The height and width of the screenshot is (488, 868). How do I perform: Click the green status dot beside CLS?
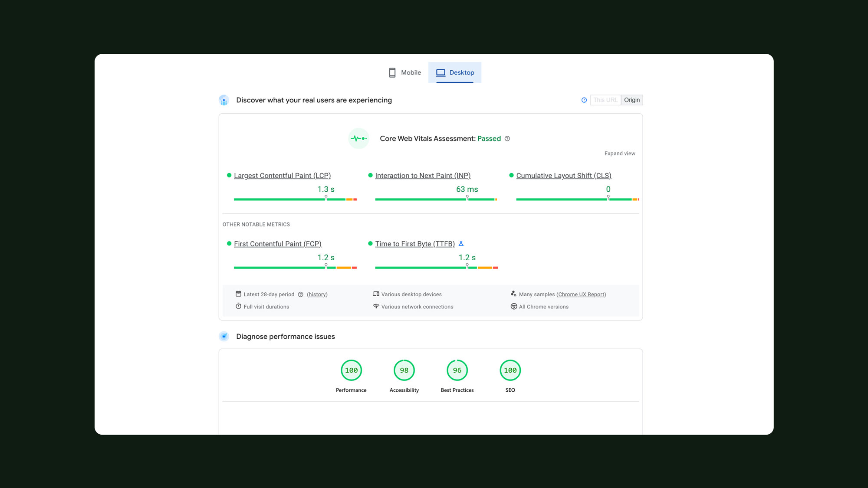click(x=511, y=175)
